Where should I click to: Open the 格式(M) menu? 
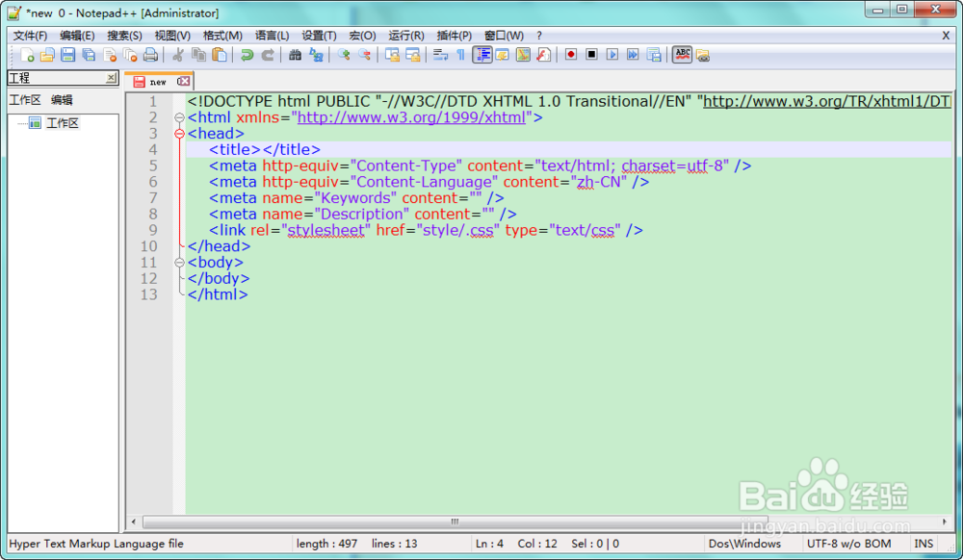pyautogui.click(x=223, y=36)
